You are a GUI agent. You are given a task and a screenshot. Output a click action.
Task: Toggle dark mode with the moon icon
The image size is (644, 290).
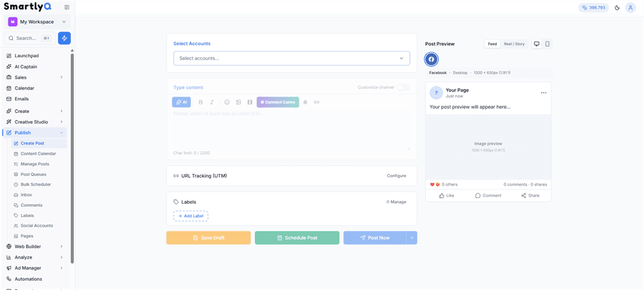(x=617, y=7)
